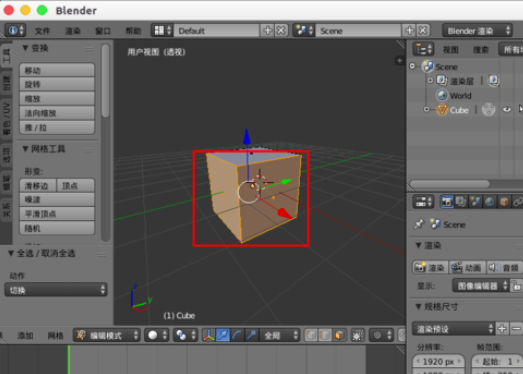Screen dimensions: 523x374
Task: Click the Cube mesh data icon
Action: [489, 110]
